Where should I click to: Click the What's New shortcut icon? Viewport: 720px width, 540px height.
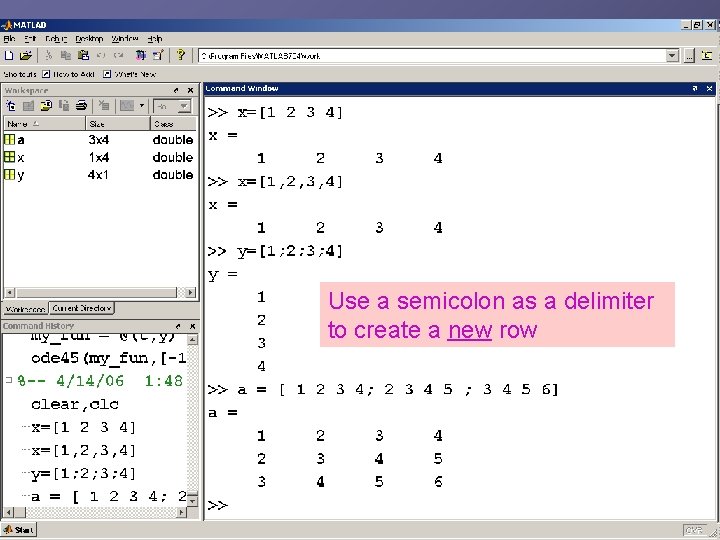pos(107,74)
